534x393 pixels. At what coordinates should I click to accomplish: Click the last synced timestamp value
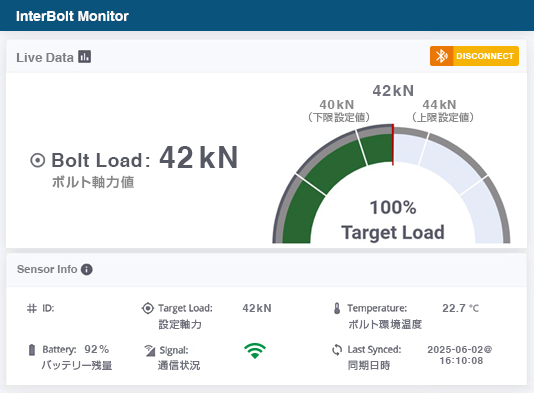tap(460, 355)
